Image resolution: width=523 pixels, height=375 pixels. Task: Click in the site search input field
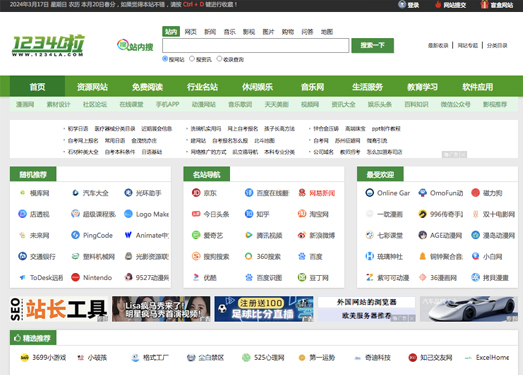(256, 45)
